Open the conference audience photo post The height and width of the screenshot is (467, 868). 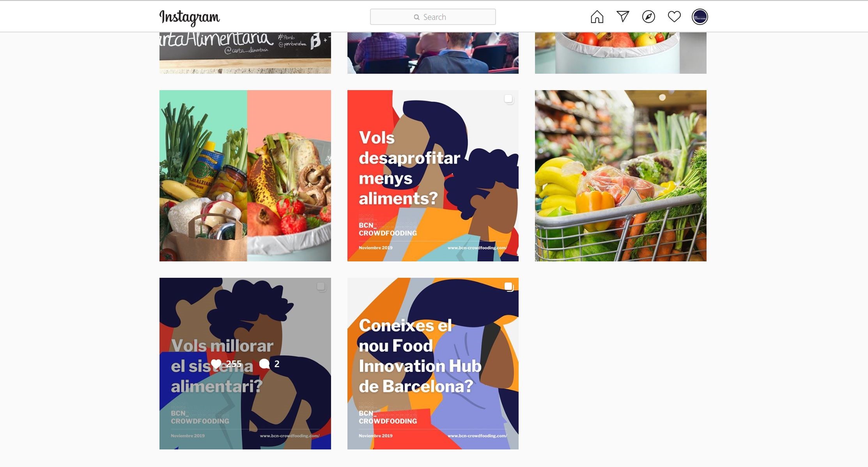point(433,53)
